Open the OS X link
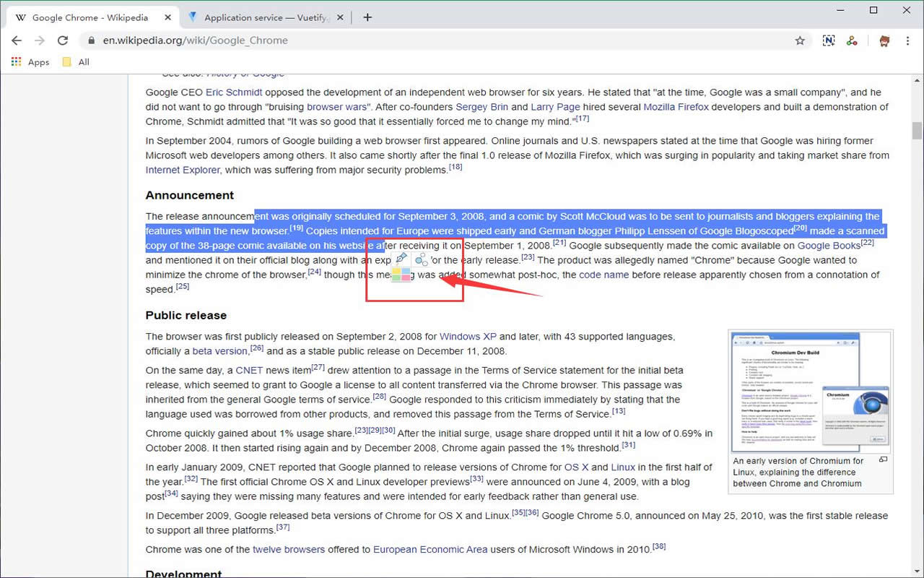Screen dimensions: 924x578 576,467
